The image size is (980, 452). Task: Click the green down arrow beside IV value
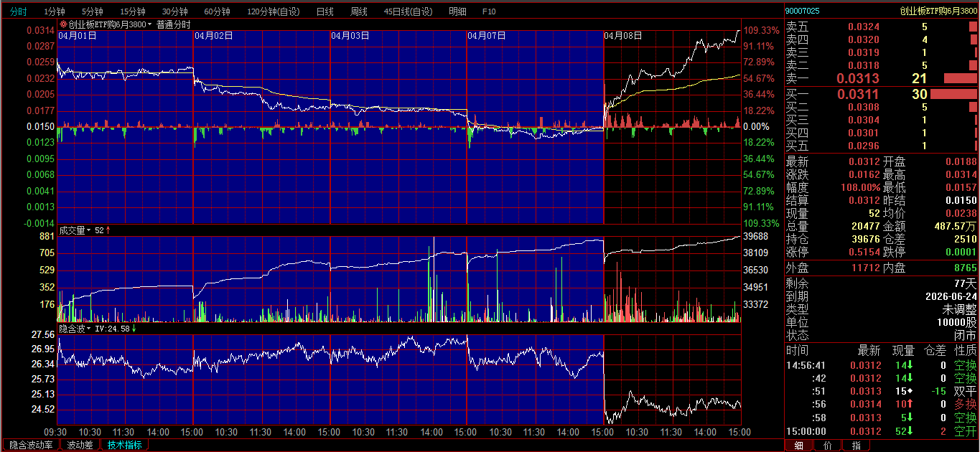tap(134, 329)
